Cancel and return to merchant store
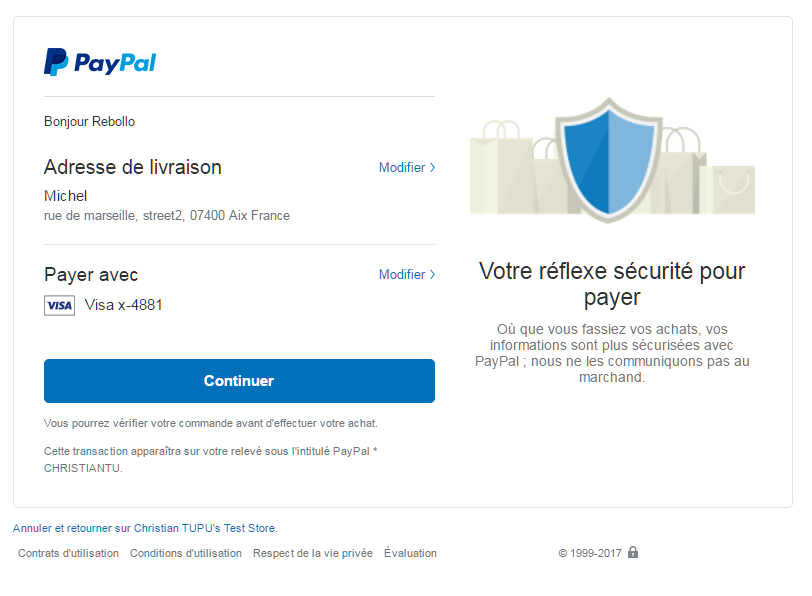812x596 pixels. (71, 528)
